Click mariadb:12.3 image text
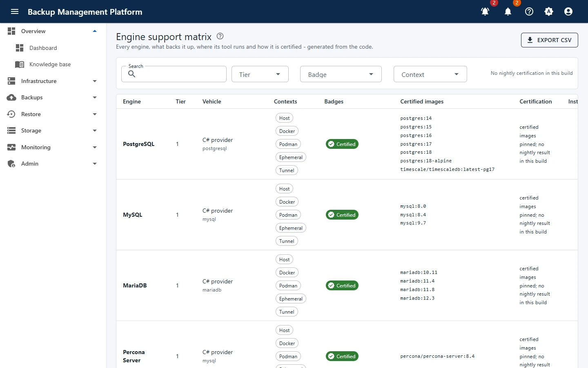Image resolution: width=588 pixels, height=368 pixels. coord(417,298)
